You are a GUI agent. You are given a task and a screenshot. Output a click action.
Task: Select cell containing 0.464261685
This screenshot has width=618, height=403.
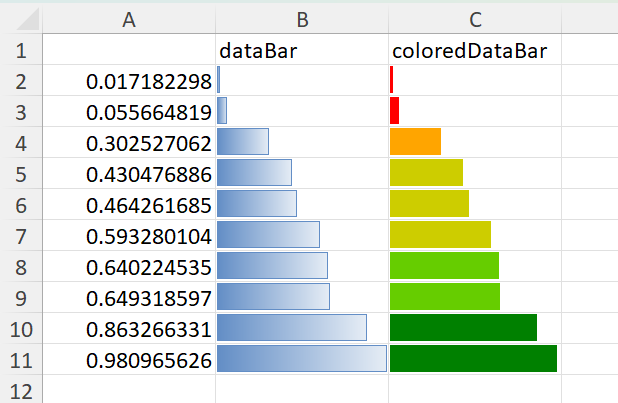pos(129,204)
